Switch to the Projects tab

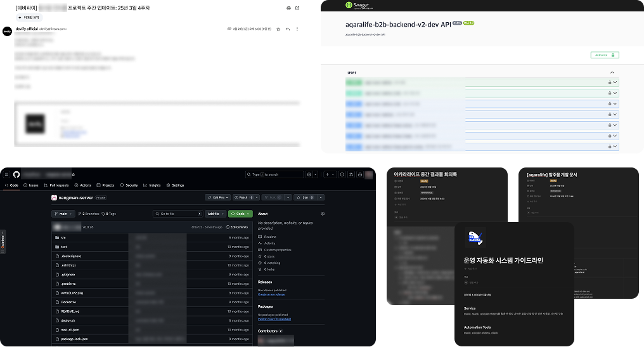pos(105,185)
